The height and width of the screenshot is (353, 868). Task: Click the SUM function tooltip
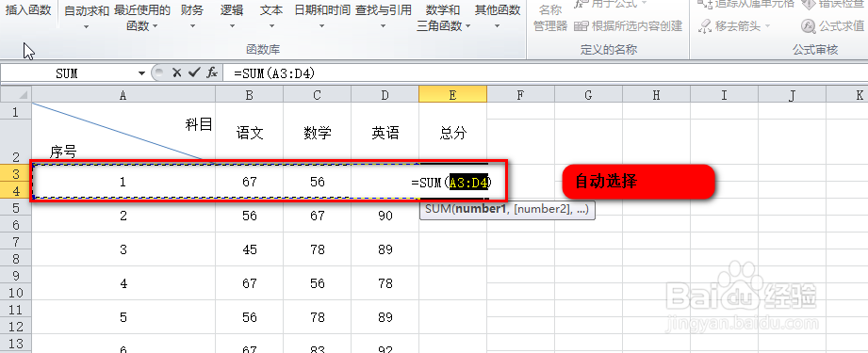[x=507, y=210]
